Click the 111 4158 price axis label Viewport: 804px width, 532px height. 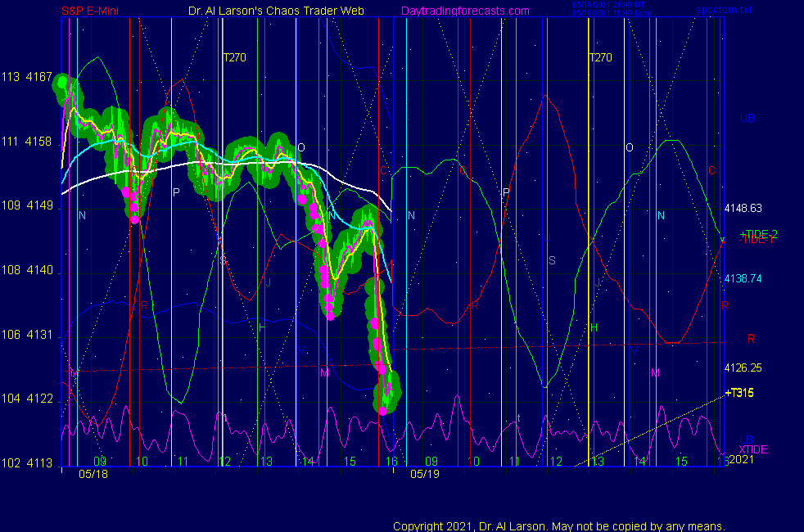pyautogui.click(x=27, y=142)
